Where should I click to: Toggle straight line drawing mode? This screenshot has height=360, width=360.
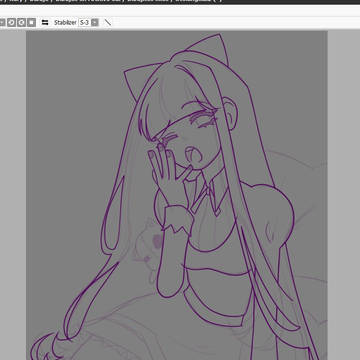[x=108, y=23]
